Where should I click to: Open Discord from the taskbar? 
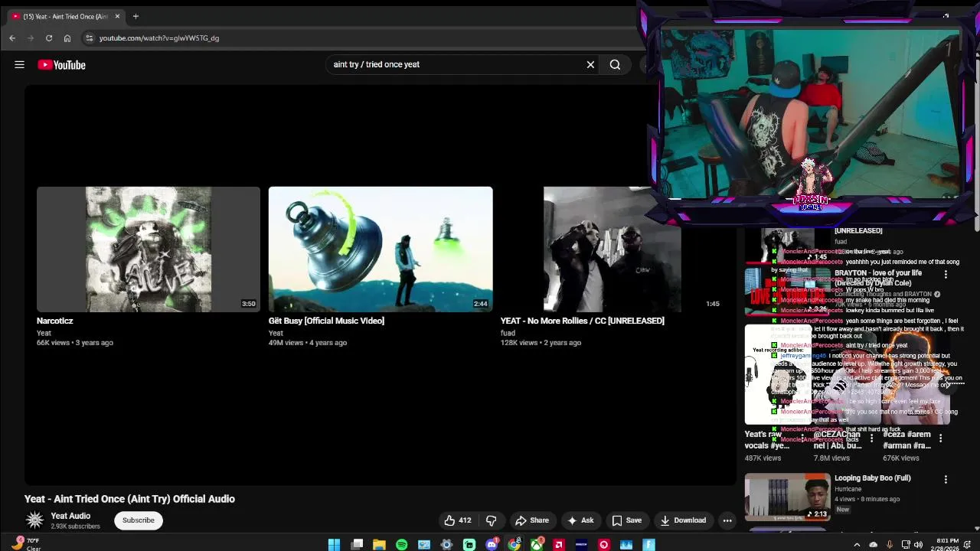492,545
